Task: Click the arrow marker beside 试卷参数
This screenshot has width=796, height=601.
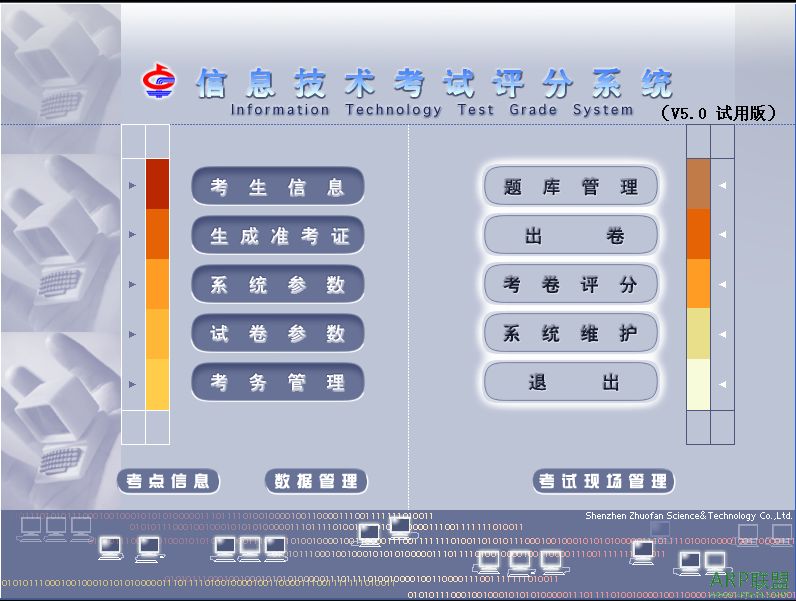Action: [x=132, y=334]
